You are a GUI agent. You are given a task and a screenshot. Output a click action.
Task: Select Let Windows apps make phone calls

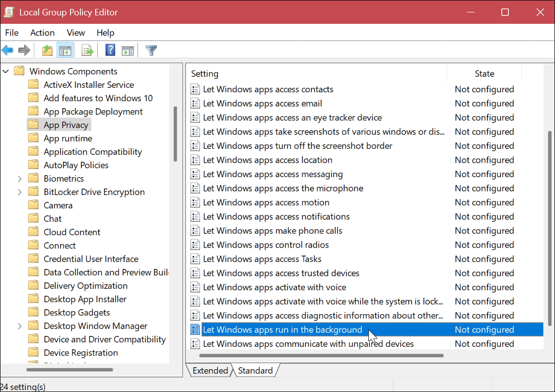point(273,231)
